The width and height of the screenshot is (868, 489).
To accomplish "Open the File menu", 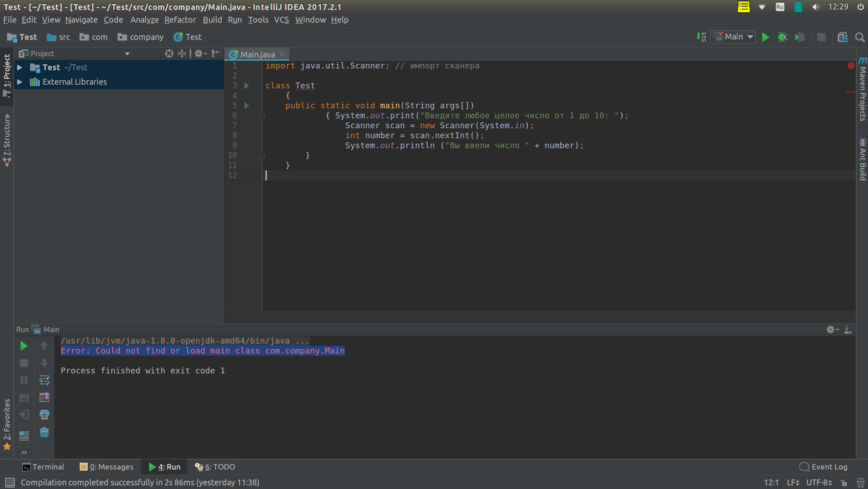I will click(x=10, y=20).
